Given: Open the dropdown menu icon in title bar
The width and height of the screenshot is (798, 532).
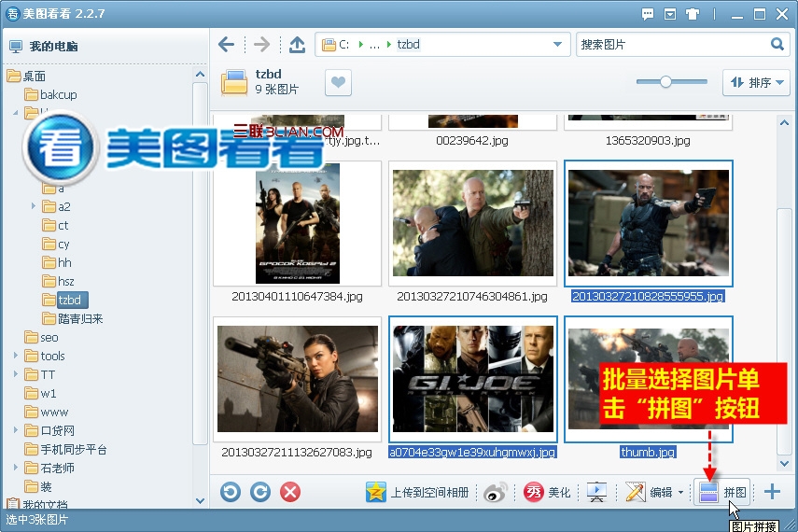Looking at the screenshot, I should point(670,14).
